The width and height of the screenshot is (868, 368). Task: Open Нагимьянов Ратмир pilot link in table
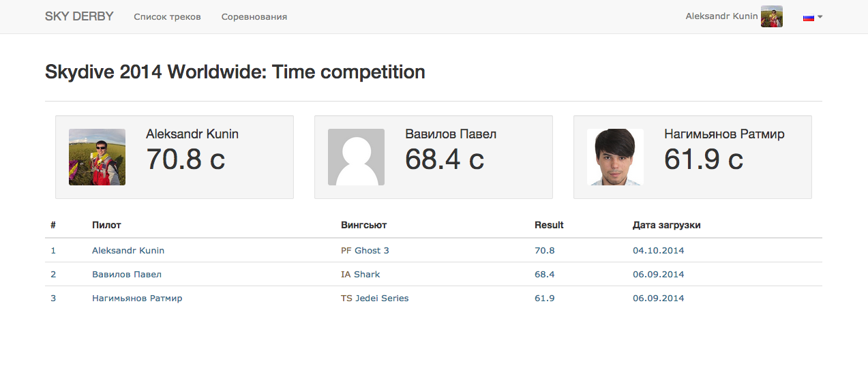[137, 298]
